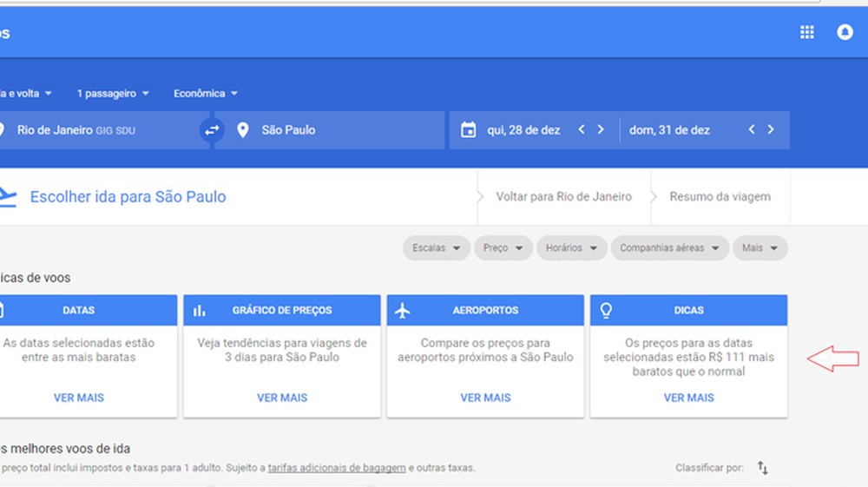The height and width of the screenshot is (487, 868).
Task: Click Voltar para Rio de Janeiro step
Action: 563,196
